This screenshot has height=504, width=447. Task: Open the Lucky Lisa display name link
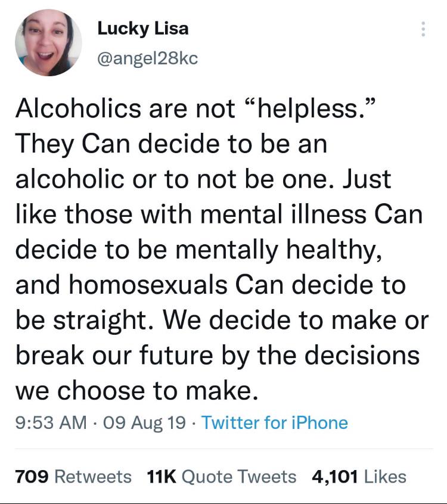click(142, 28)
